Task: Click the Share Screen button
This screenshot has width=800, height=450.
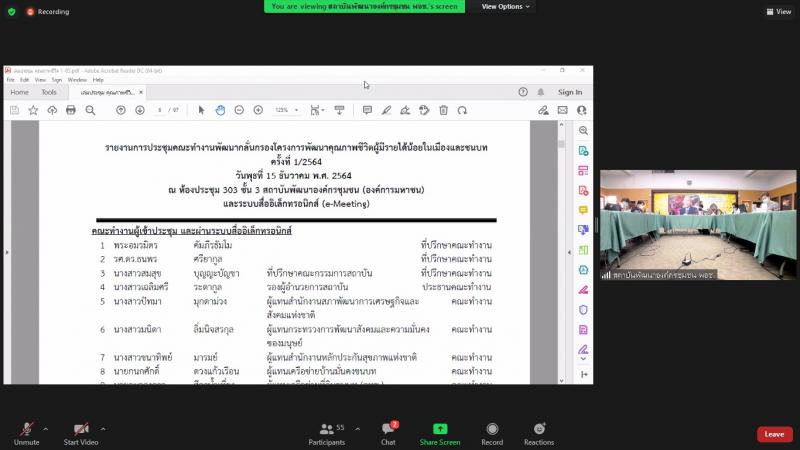Action: click(440, 434)
